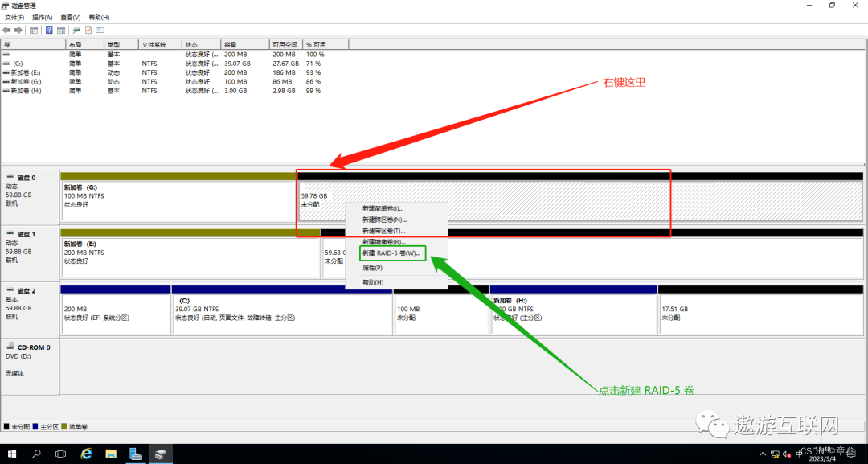This screenshot has width=868, height=464.
Task: Toggle the Show/Hide Action Pane toolbar icon
Action: pyautogui.click(x=61, y=30)
